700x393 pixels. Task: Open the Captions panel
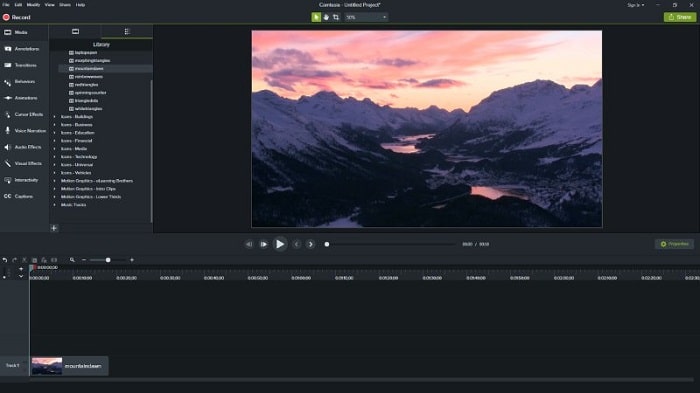(24, 196)
